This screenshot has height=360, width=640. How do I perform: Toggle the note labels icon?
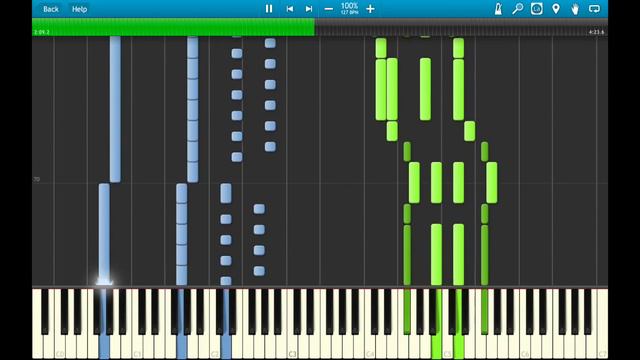pyautogui.click(x=537, y=9)
